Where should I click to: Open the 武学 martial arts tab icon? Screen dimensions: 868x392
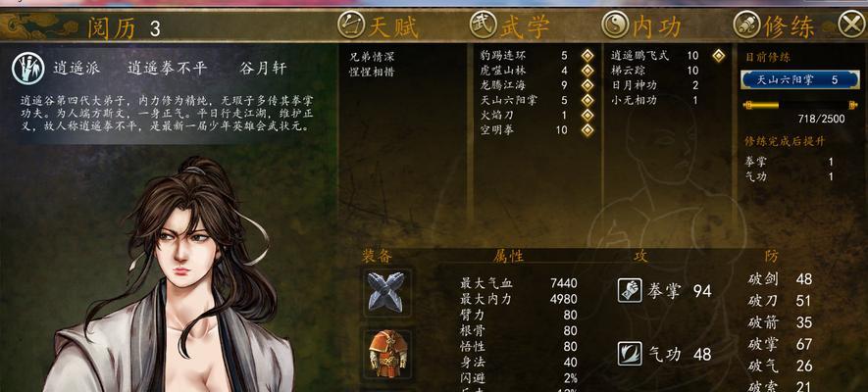point(484,25)
